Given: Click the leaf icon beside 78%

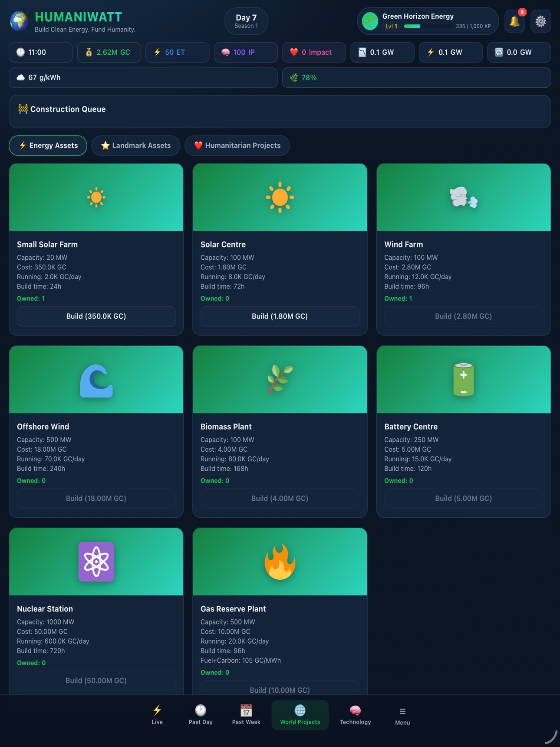Looking at the screenshot, I should (x=294, y=77).
